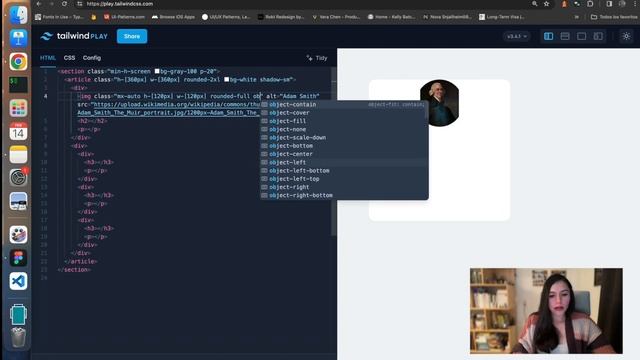Toggle responsive design mode layout
This screenshot has width=640, height=360.
[598, 36]
